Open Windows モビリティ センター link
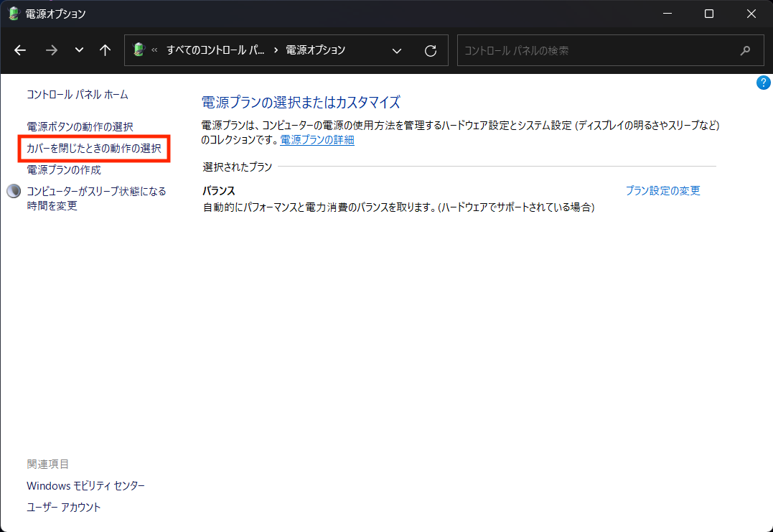Viewport: 773px width, 532px height. click(x=85, y=486)
